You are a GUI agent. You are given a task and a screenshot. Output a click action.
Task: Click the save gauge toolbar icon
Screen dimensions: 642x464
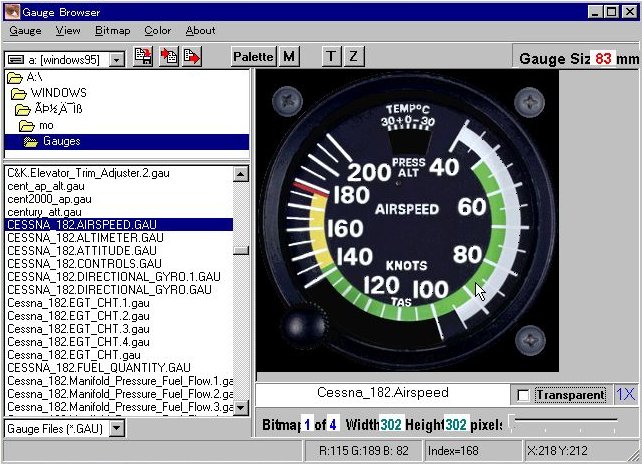coord(144,56)
